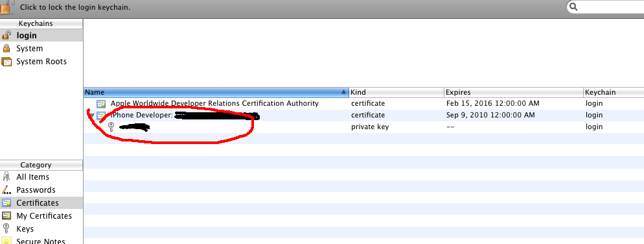Click the private key icon under iPhone Developer
The image size is (644, 244).
[x=111, y=127]
